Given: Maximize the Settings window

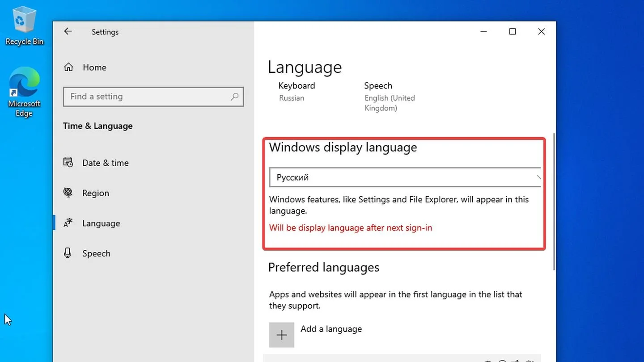Looking at the screenshot, I should pyautogui.click(x=513, y=32).
